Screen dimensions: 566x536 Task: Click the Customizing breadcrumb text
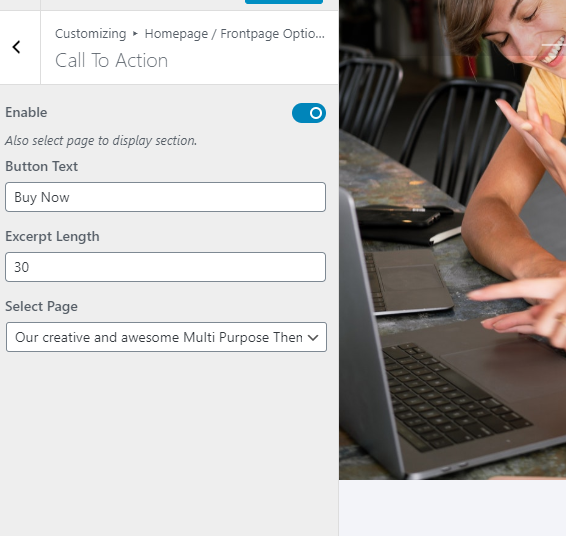[x=91, y=34]
